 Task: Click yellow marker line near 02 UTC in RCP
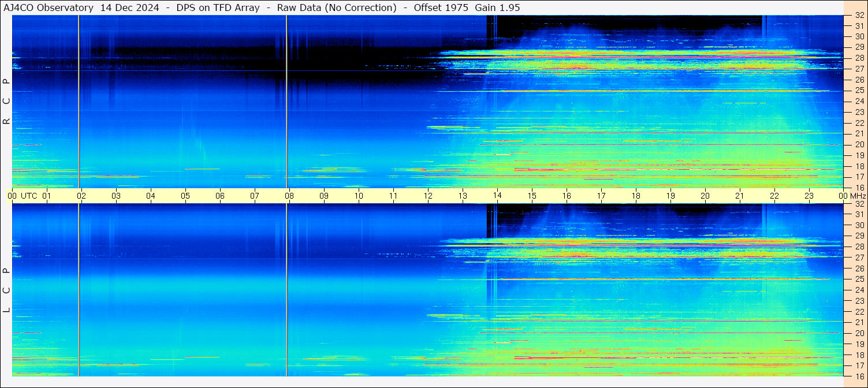point(79,102)
